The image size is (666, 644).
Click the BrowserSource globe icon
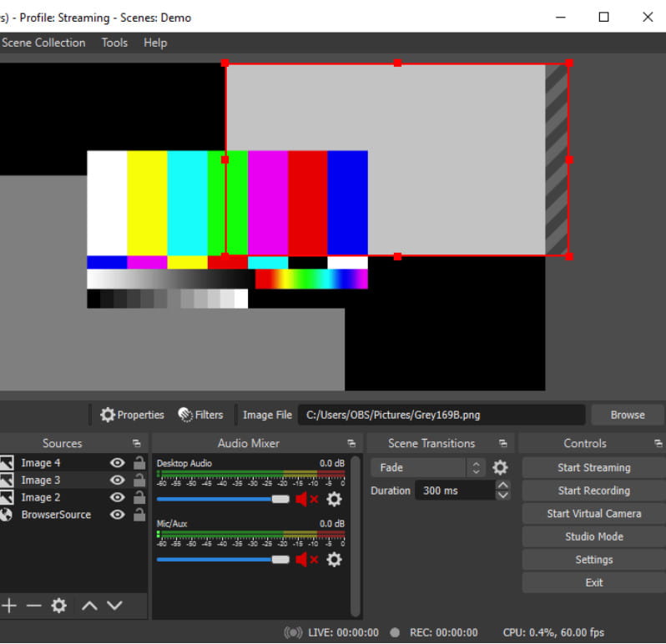(x=6, y=515)
